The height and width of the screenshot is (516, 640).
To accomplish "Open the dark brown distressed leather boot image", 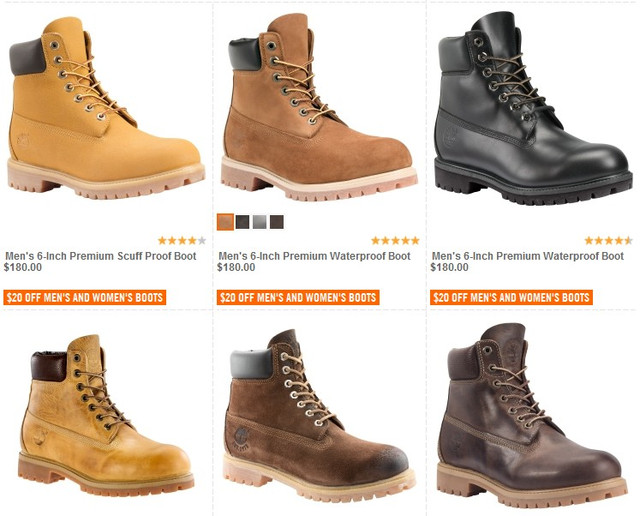I will pyautogui.click(x=532, y=416).
